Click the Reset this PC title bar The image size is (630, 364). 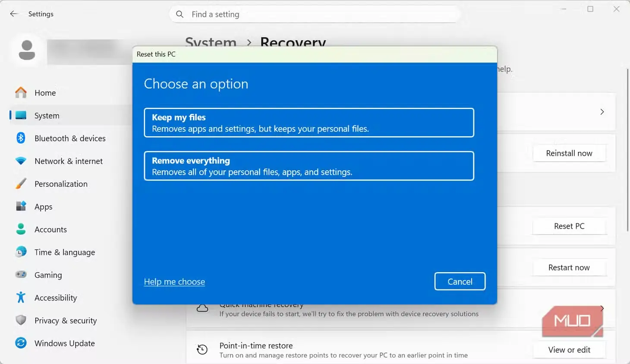[315, 54]
